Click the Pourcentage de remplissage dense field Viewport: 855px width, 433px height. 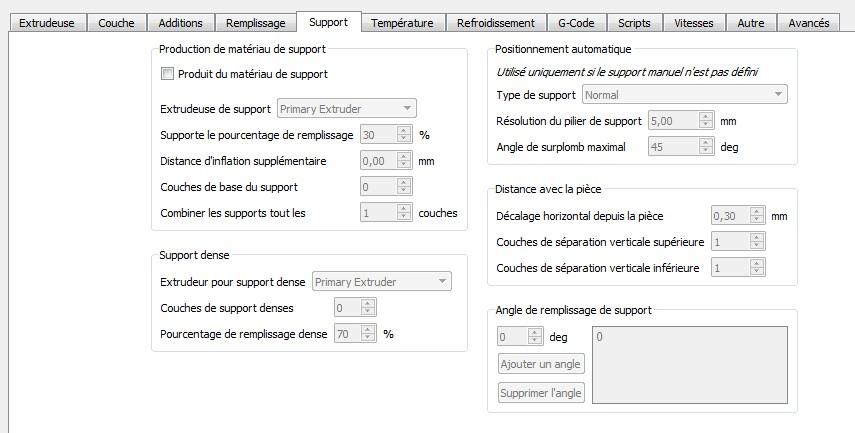[x=355, y=334]
